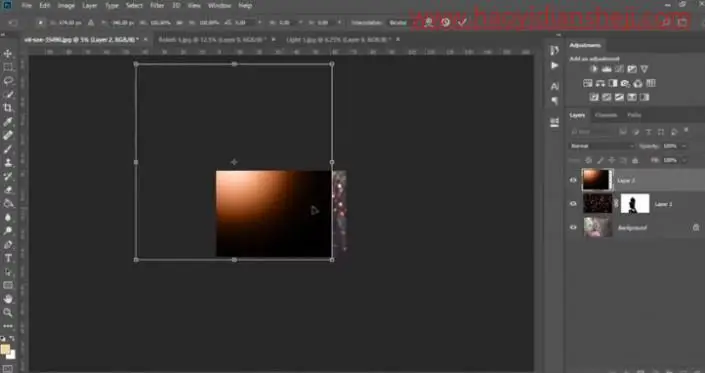Select the Crop tool

click(x=8, y=108)
